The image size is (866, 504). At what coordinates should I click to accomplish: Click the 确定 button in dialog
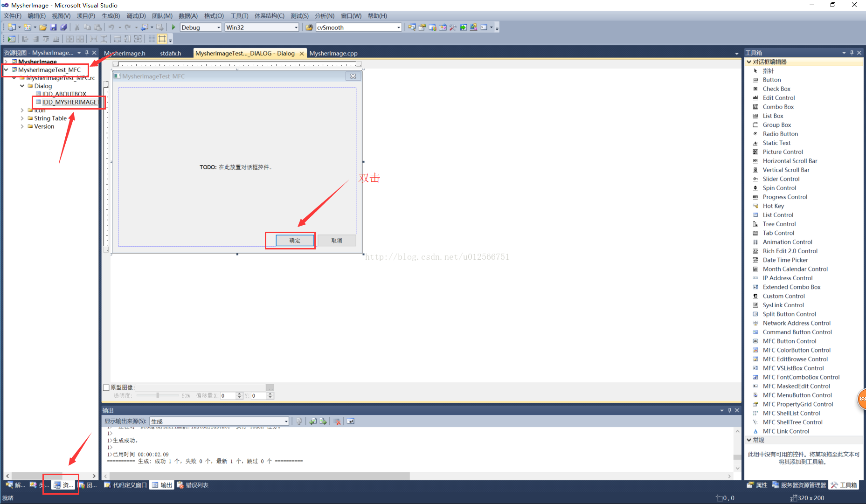point(295,241)
